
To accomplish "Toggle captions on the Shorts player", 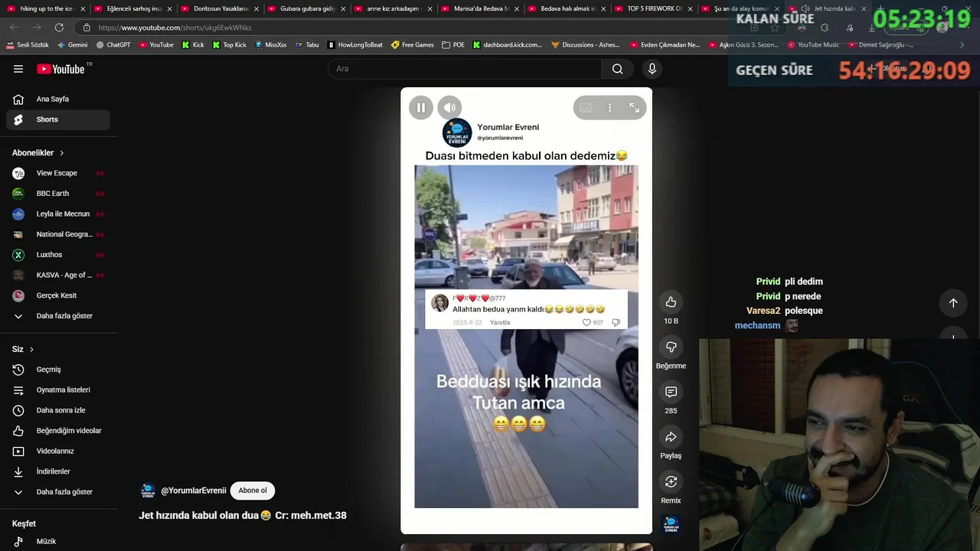I will pyautogui.click(x=585, y=108).
